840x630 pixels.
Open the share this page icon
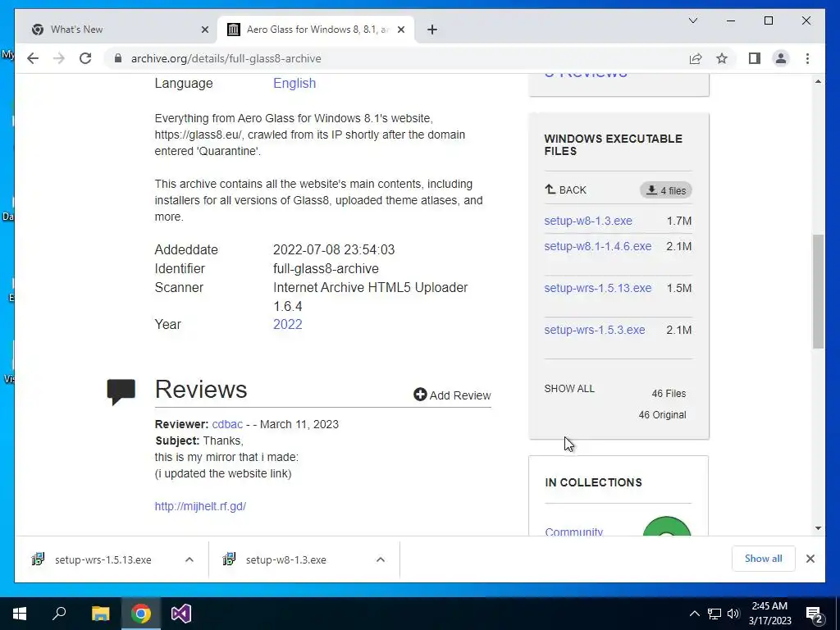point(696,58)
